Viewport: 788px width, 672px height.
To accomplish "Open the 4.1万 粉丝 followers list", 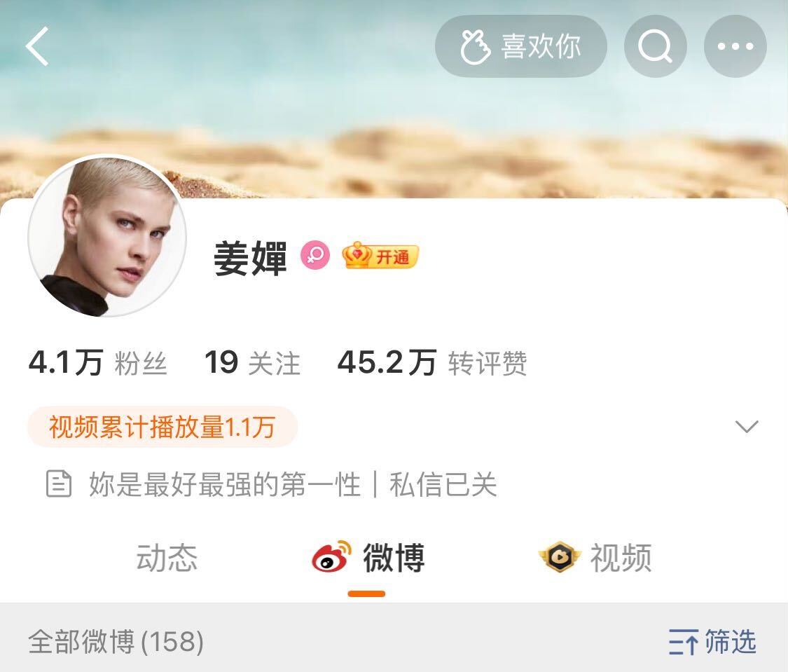I will click(97, 362).
